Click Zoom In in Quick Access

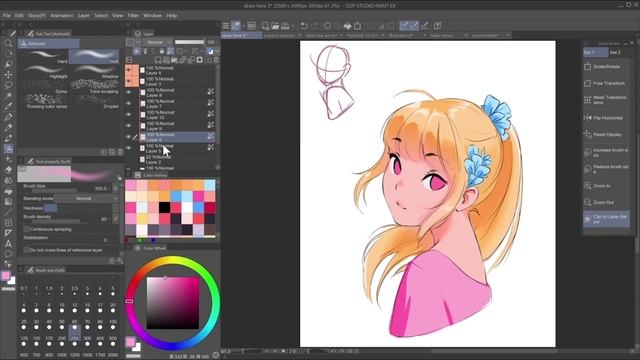click(x=606, y=186)
